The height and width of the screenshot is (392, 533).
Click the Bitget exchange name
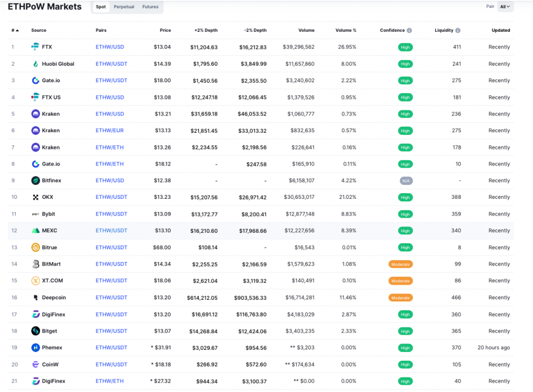coord(49,331)
